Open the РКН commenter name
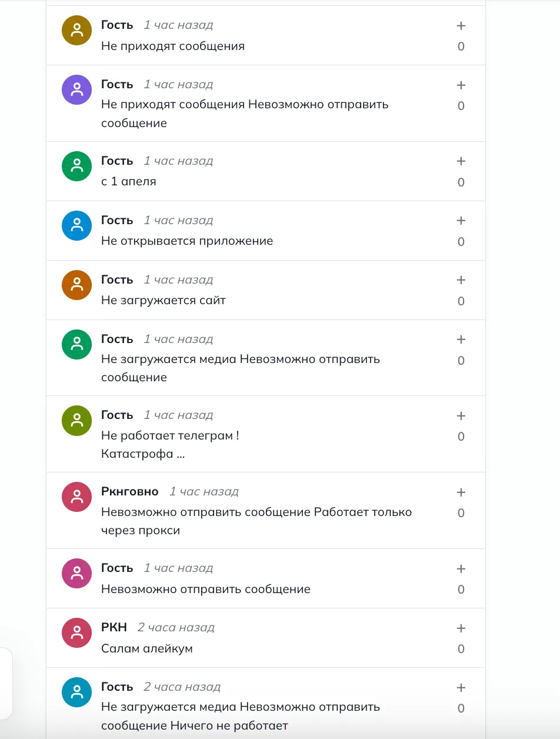 114,627
